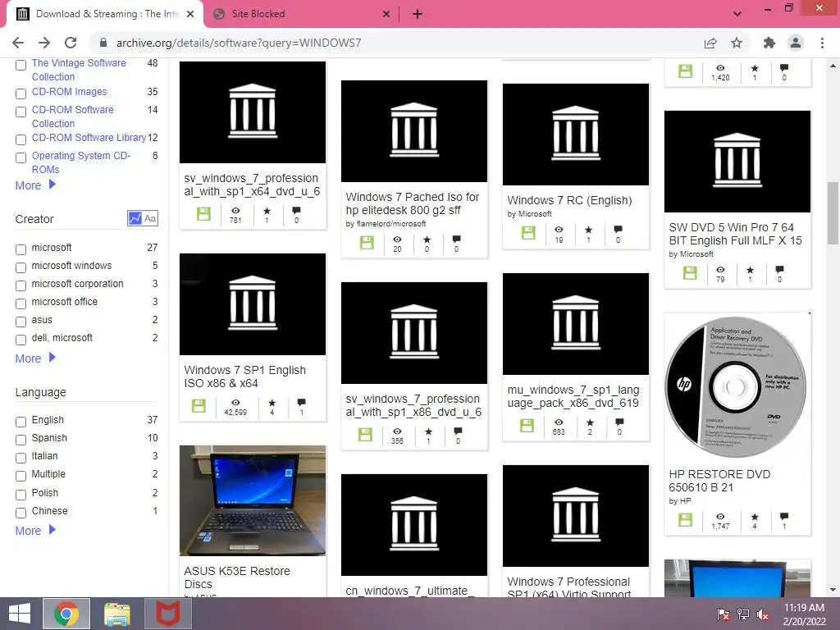Close the Download & Streaming tab
The height and width of the screenshot is (630, 840).
tap(190, 14)
